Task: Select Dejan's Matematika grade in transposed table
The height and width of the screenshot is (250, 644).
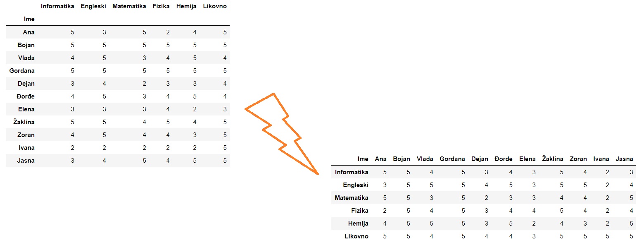Action: (x=486, y=198)
